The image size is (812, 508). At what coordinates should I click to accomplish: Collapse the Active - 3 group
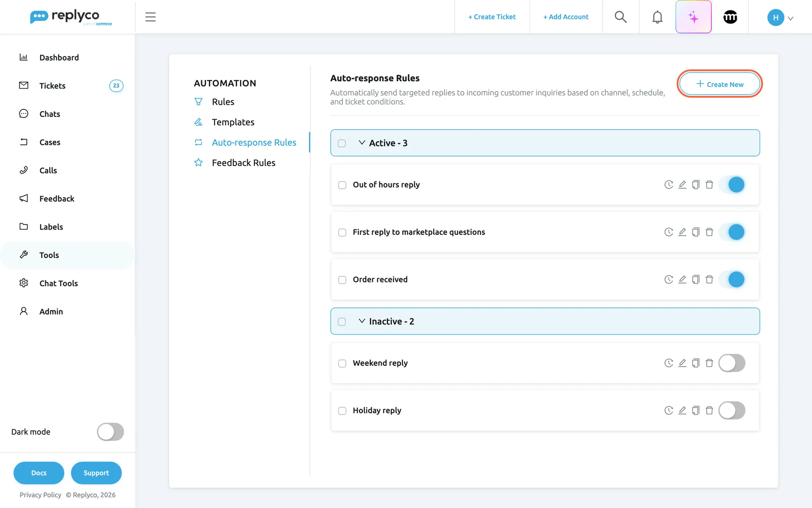pyautogui.click(x=362, y=143)
